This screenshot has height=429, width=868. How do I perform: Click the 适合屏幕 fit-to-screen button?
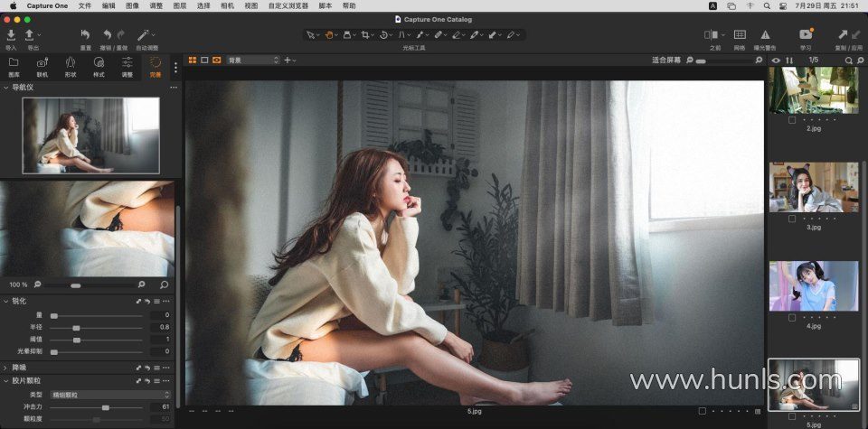click(x=666, y=60)
